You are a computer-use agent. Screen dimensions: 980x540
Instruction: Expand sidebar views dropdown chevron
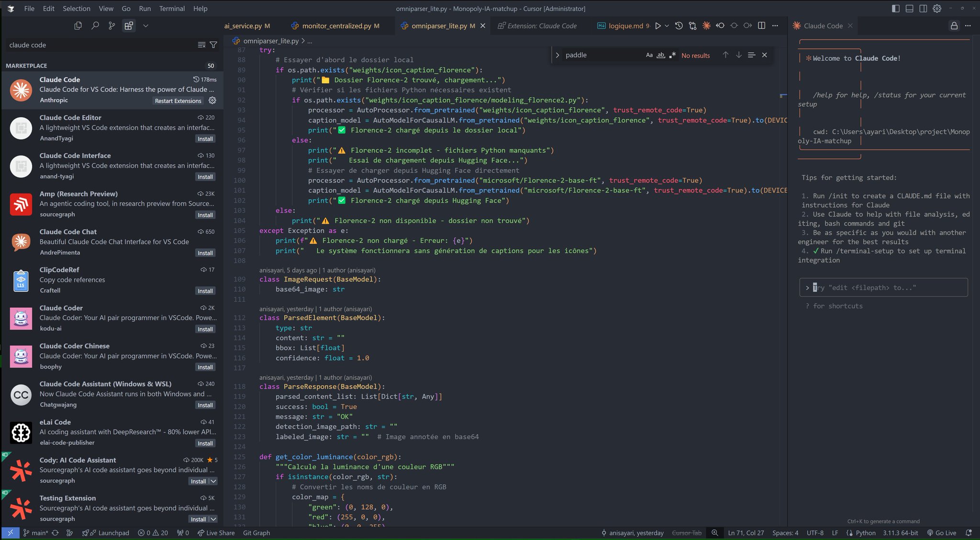[x=145, y=26]
